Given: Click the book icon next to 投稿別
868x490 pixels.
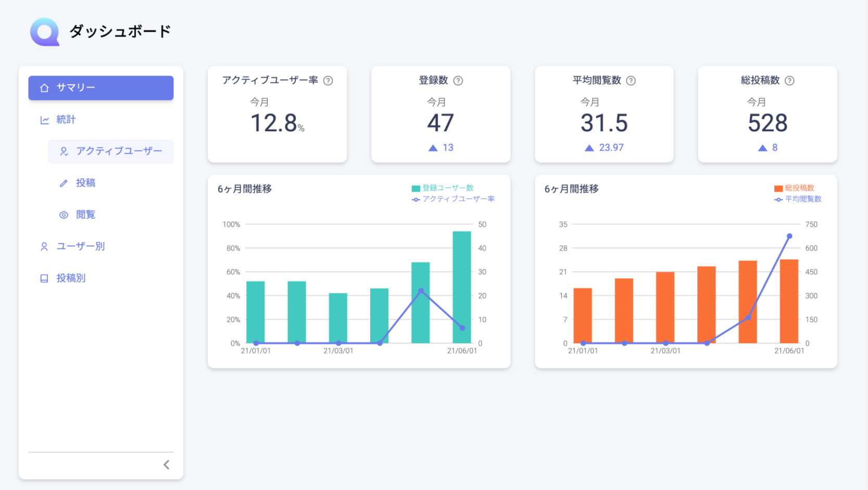Looking at the screenshot, I should click(x=44, y=278).
